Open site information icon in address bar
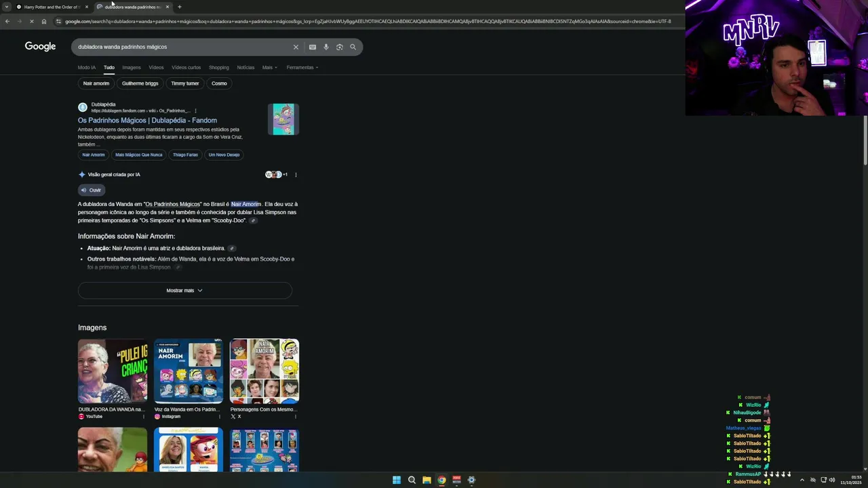 59,21
